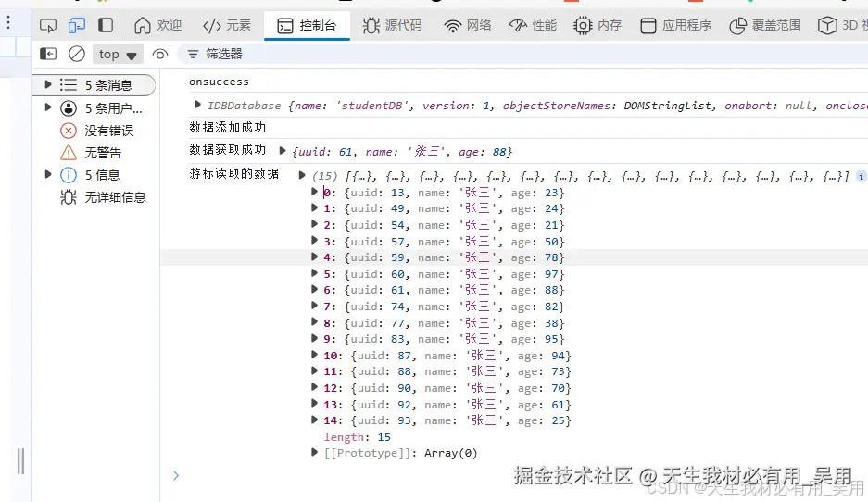
Task: Select the 数据添加成功 log message
Action: point(227,127)
